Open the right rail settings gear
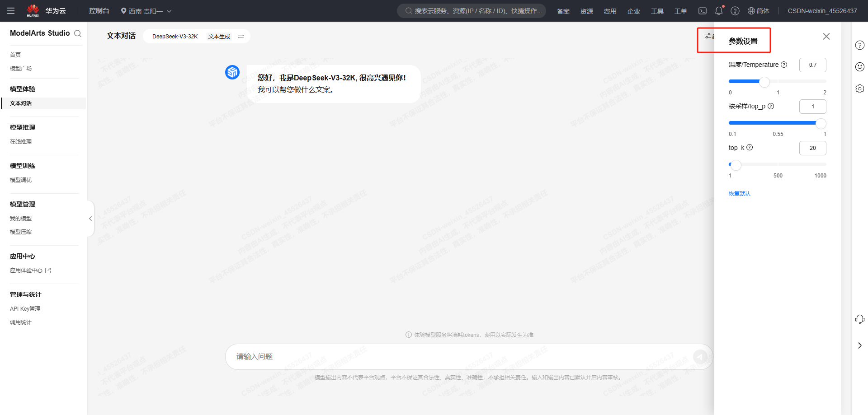The height and width of the screenshot is (415, 868). coord(860,89)
